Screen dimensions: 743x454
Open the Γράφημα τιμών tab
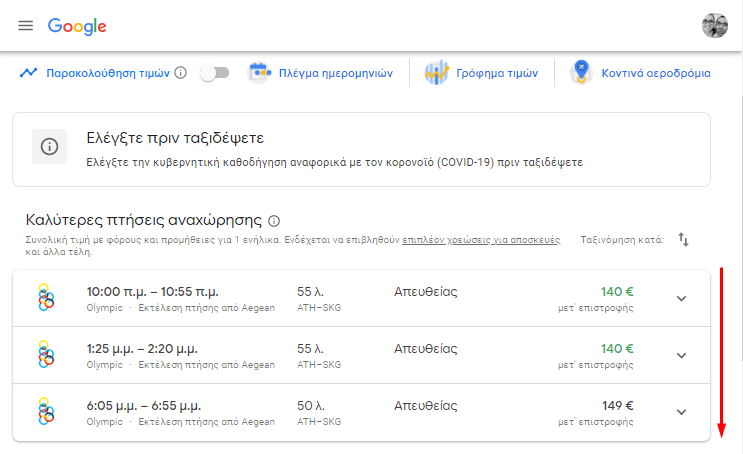(x=497, y=73)
